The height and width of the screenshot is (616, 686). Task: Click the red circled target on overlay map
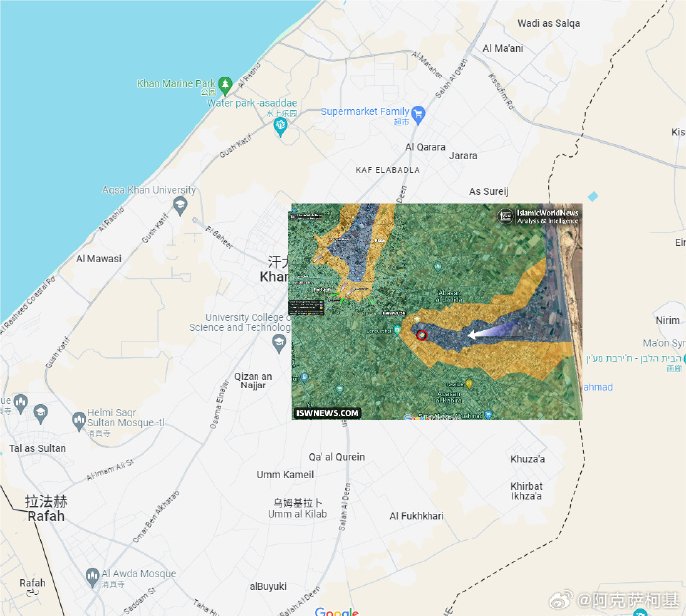(x=421, y=335)
